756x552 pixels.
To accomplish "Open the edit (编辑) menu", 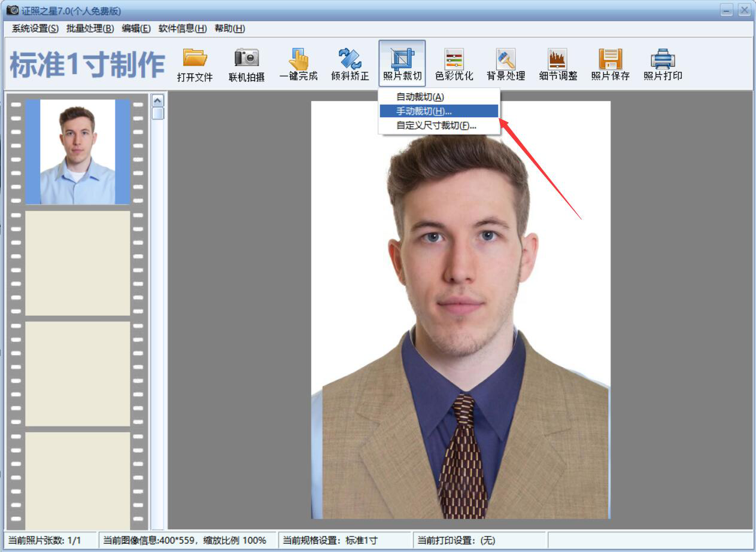I will tap(136, 29).
